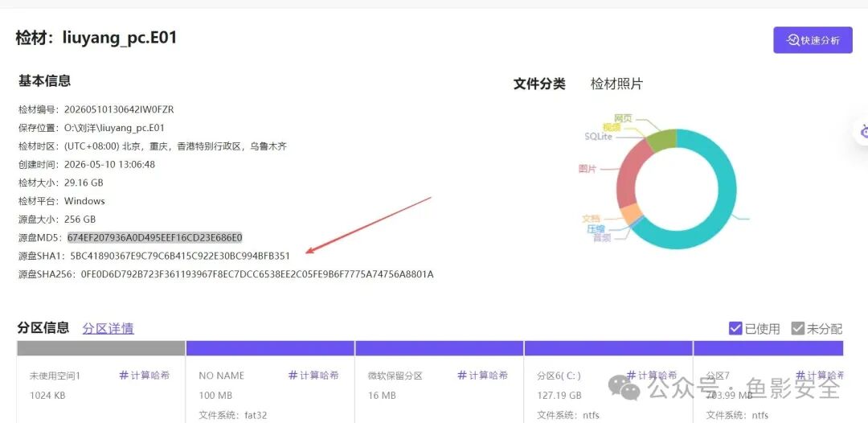Click the 快速分析 quick analysis button

coord(813,40)
